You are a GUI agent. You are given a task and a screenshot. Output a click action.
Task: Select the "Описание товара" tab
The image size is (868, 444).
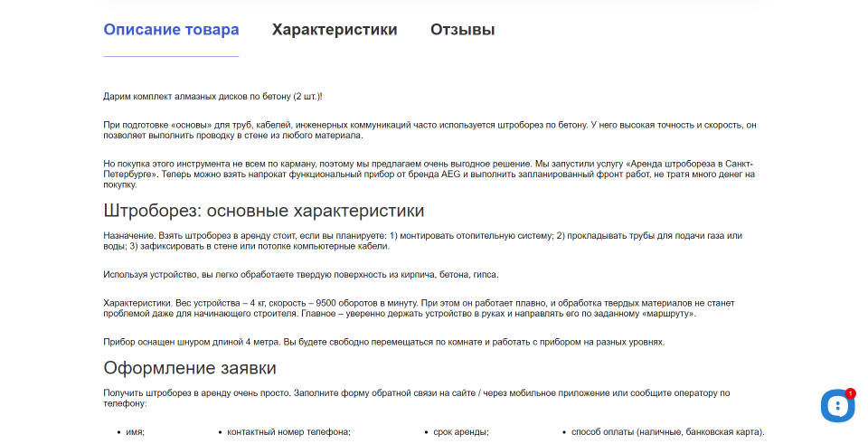tap(171, 30)
